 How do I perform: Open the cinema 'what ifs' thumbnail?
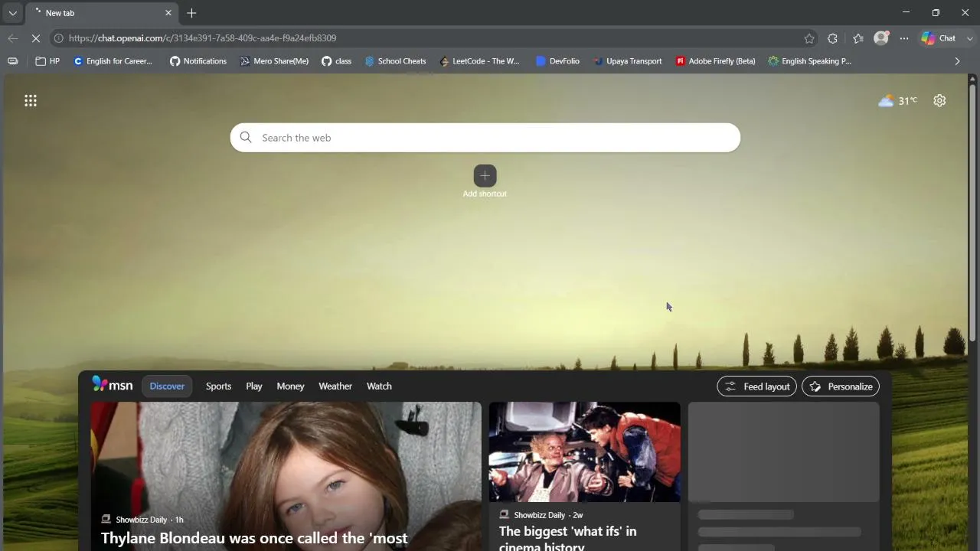[x=585, y=452]
